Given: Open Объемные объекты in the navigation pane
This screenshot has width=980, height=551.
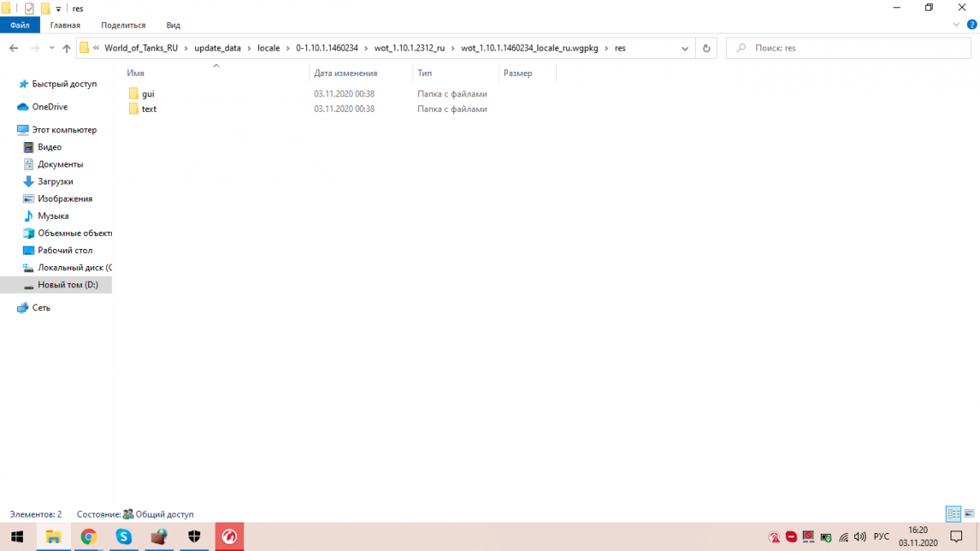Looking at the screenshot, I should point(74,233).
